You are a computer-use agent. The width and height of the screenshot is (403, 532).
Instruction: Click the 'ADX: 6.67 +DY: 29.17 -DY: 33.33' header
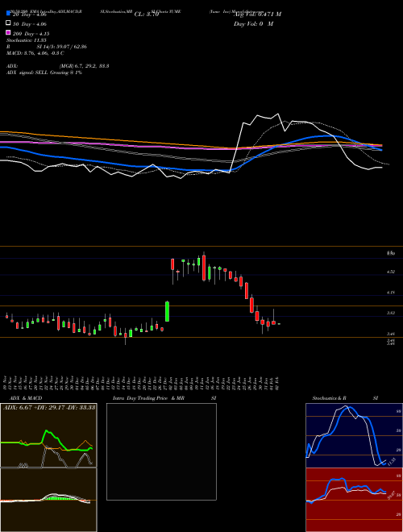coord(49,407)
